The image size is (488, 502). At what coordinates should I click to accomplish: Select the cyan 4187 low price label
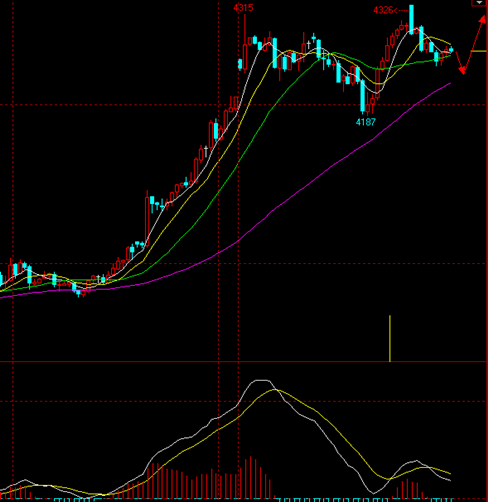[x=366, y=122]
